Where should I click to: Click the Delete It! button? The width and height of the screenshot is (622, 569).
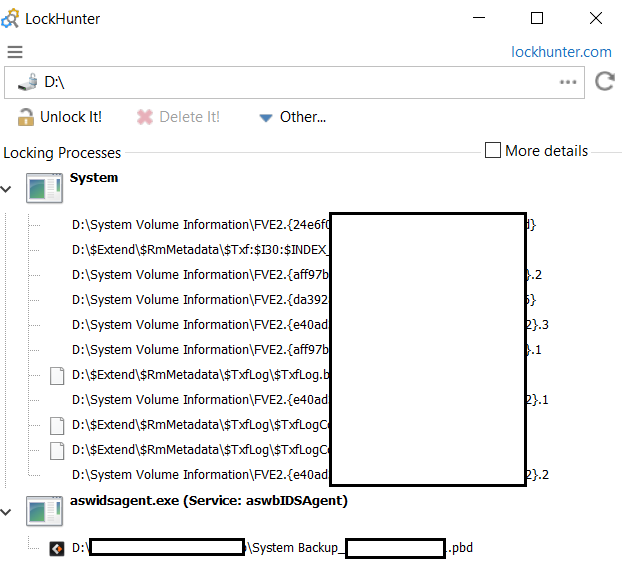(x=178, y=117)
